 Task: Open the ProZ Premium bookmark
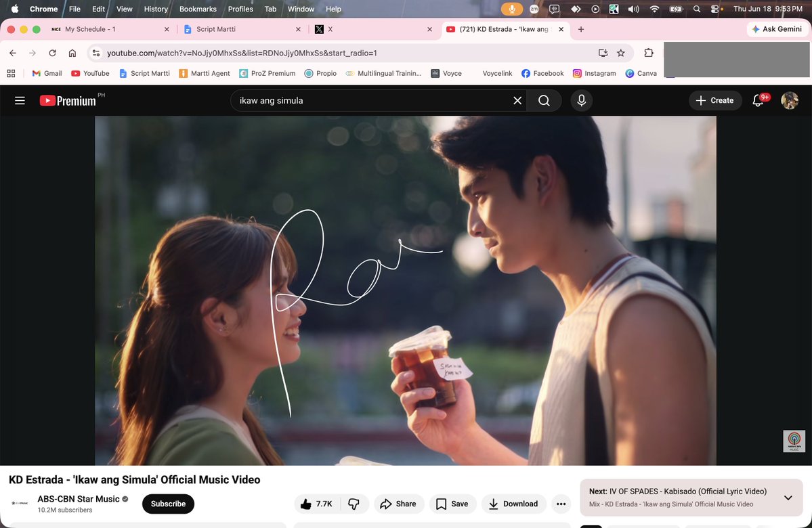(x=268, y=74)
